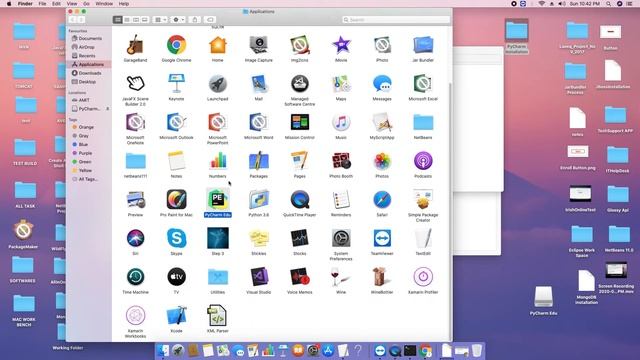
Task: Click the Share toolbar button
Action: point(195,20)
